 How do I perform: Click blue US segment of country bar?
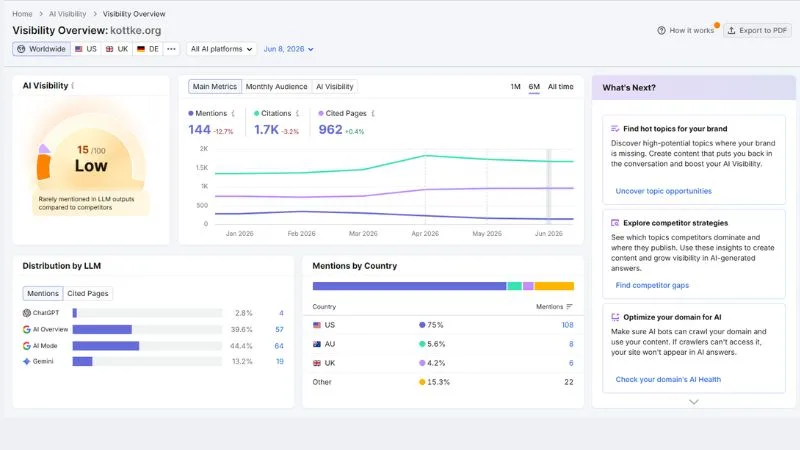(409, 286)
